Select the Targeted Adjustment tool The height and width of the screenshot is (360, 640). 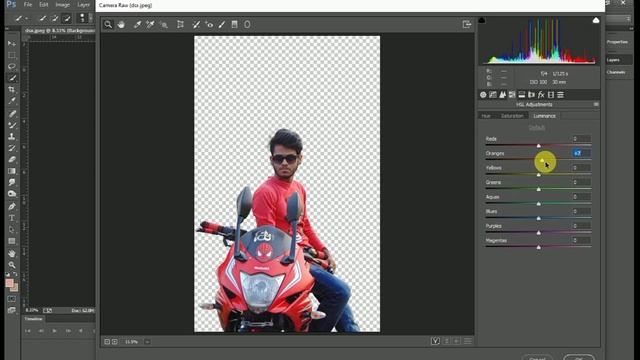click(x=164, y=24)
